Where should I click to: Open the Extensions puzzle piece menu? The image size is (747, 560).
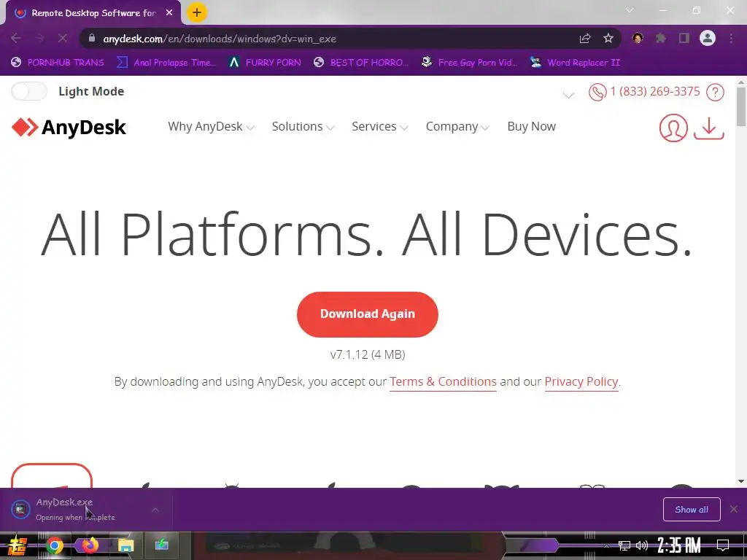pyautogui.click(x=661, y=38)
